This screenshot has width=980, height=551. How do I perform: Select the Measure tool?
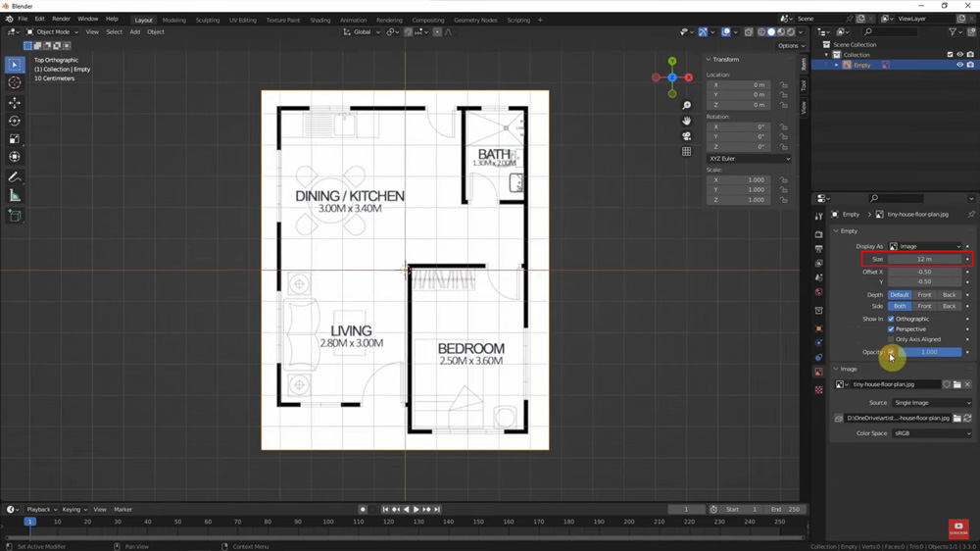(x=15, y=196)
